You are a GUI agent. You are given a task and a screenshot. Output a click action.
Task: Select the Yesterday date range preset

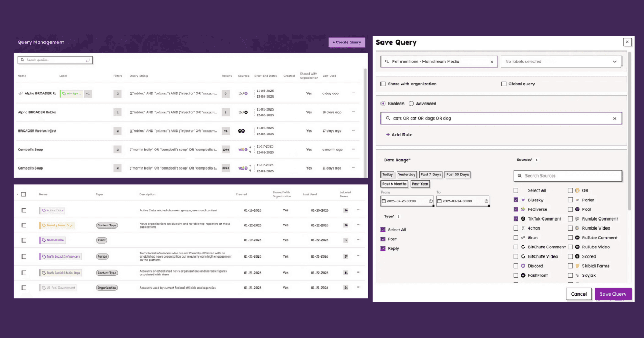(x=407, y=175)
